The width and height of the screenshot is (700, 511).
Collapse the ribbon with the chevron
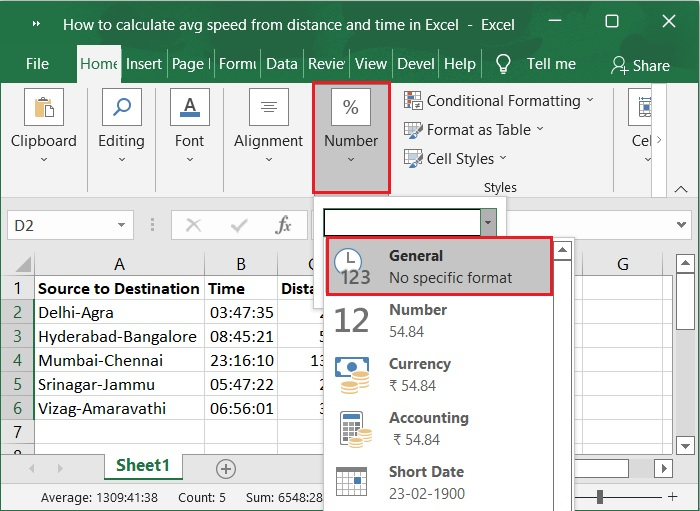coord(682,188)
